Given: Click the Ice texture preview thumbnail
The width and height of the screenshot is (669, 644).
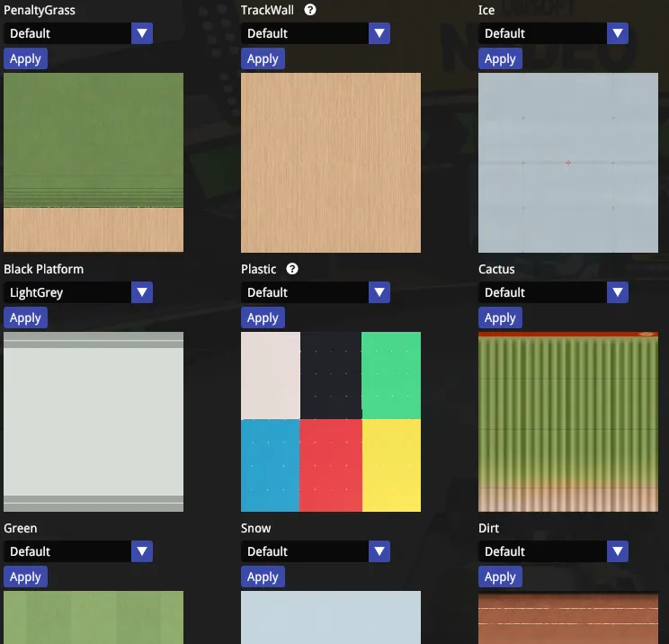Looking at the screenshot, I should click(568, 163).
